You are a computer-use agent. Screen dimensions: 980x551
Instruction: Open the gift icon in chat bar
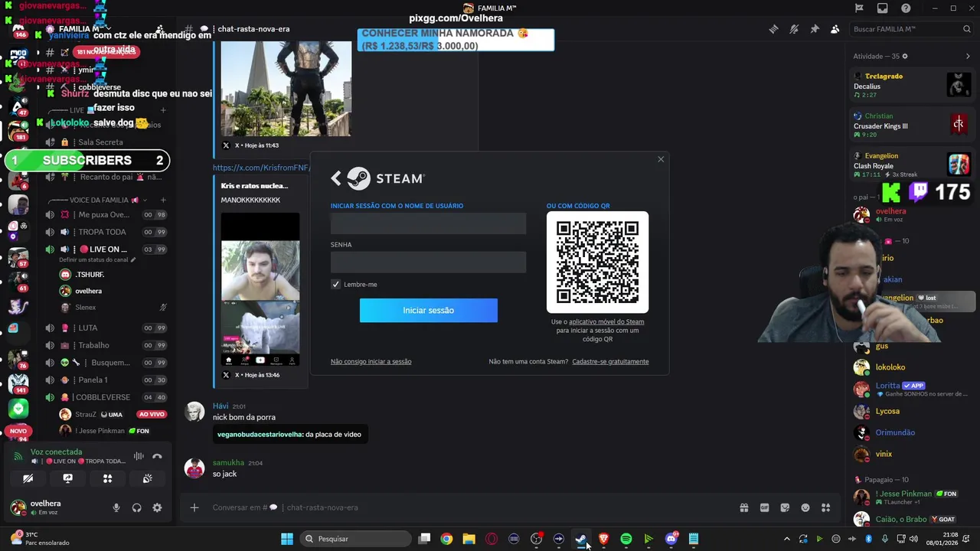pos(743,507)
